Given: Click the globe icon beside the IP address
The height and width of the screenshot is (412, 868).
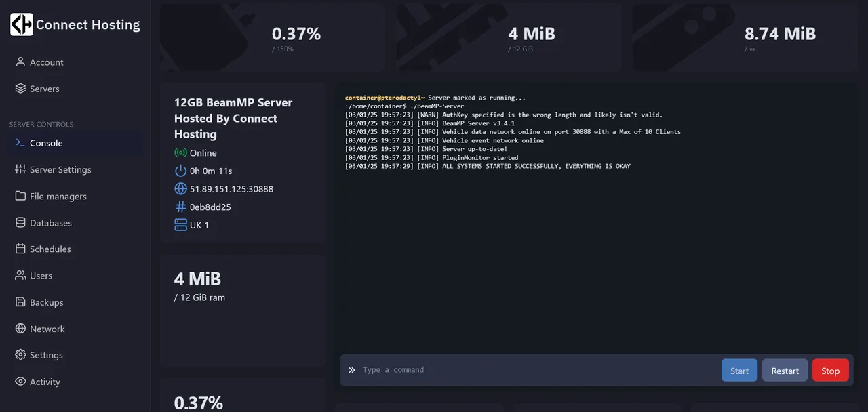Looking at the screenshot, I should click(x=180, y=189).
